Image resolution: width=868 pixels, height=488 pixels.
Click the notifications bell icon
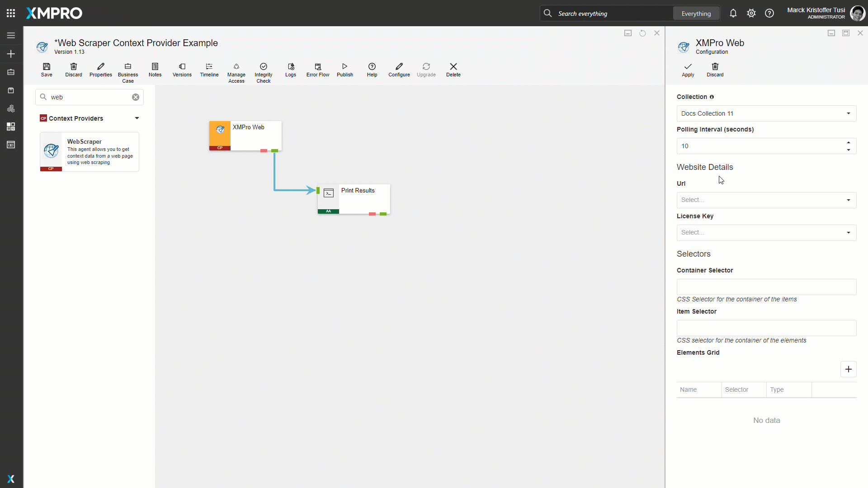[733, 14]
